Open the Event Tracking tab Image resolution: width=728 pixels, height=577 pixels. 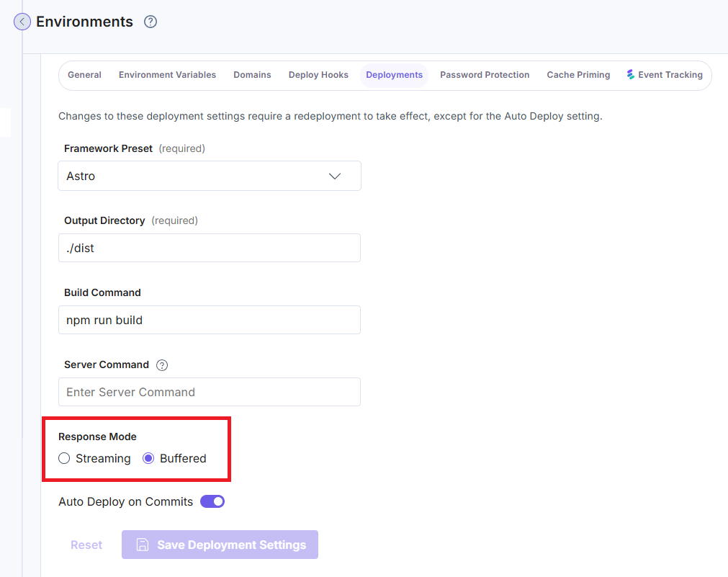click(x=665, y=75)
